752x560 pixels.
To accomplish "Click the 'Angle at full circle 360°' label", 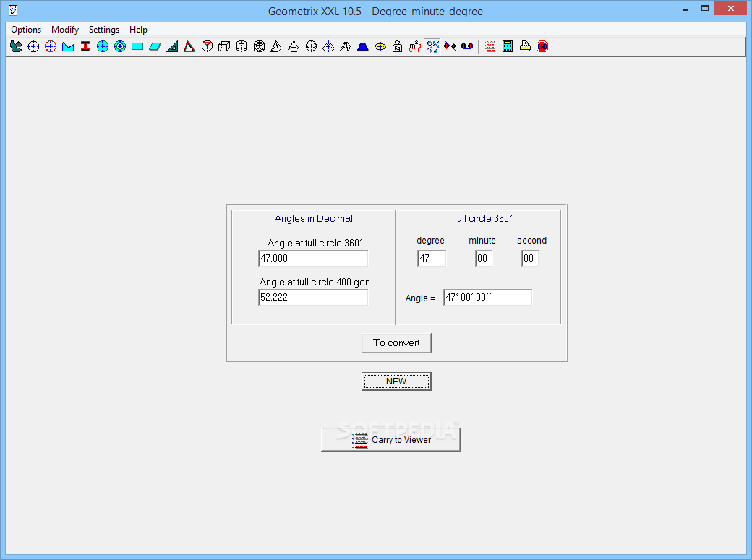I will (x=315, y=243).
